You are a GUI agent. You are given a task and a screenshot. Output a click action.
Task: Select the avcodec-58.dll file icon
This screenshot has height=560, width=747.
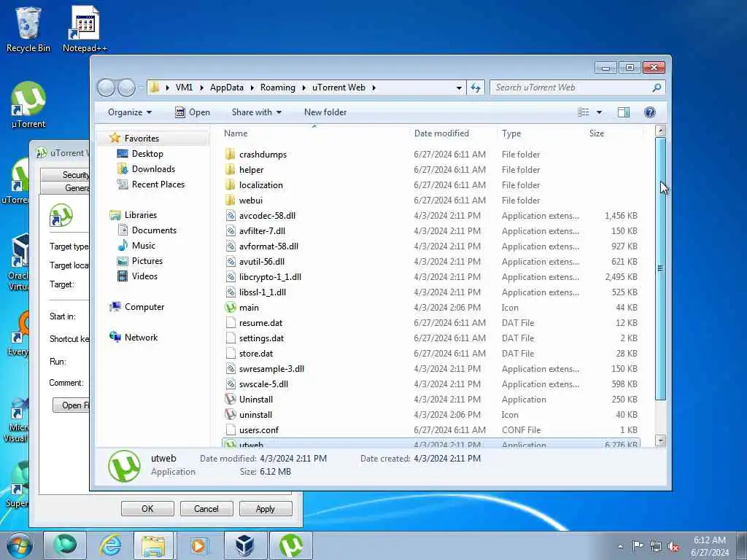coord(231,216)
